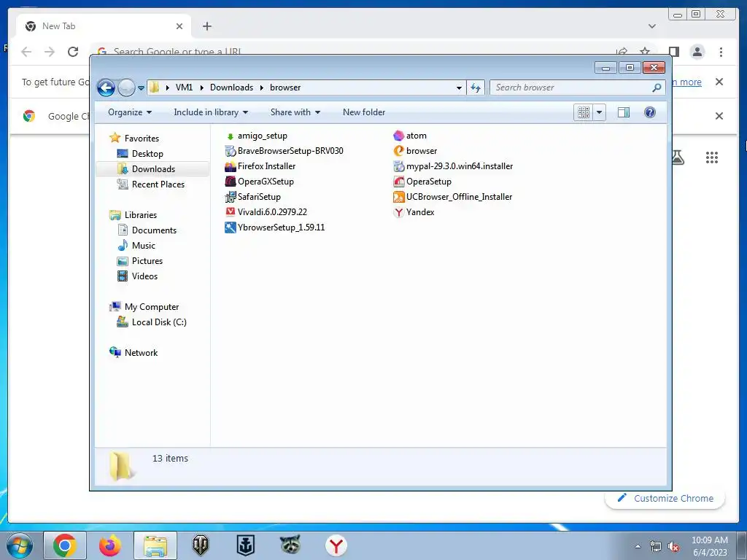Open the amigo_setup installer file
The width and height of the screenshot is (747, 560).
pos(256,136)
